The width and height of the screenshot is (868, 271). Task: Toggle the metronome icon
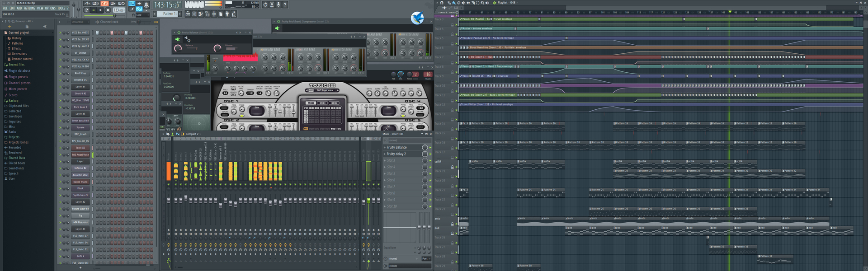pos(87,4)
